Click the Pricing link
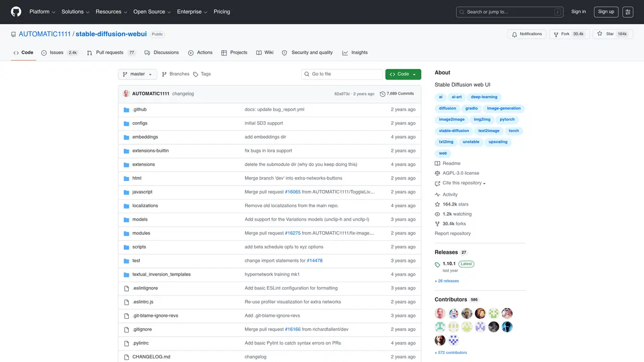 click(x=222, y=12)
